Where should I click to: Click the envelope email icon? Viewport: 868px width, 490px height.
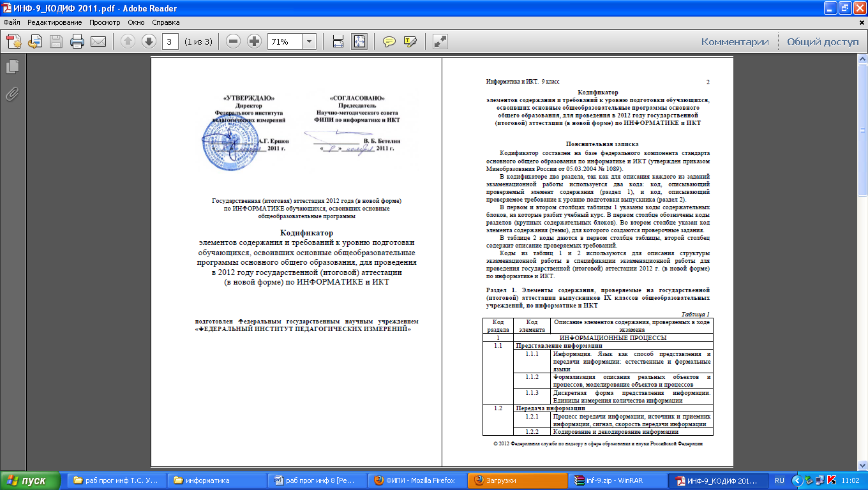(x=98, y=41)
